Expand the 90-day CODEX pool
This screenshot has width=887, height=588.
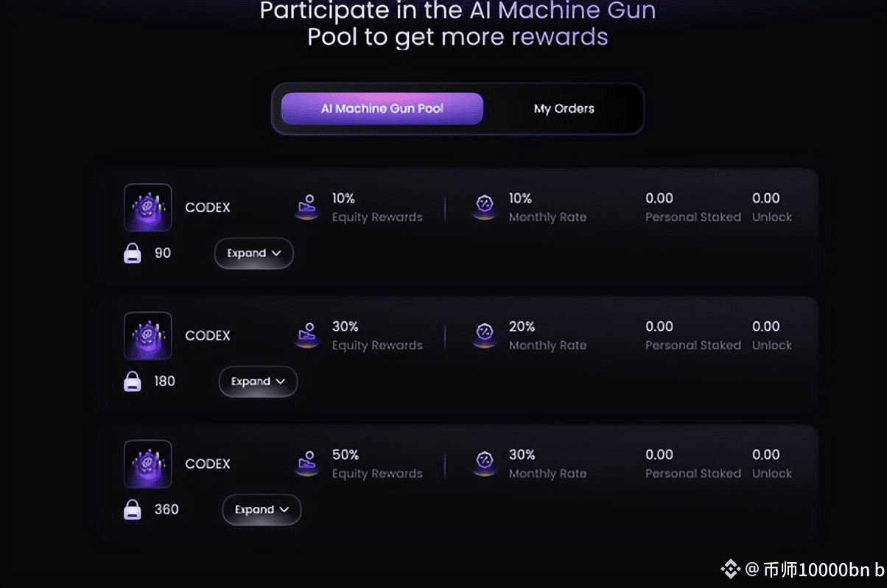253,253
